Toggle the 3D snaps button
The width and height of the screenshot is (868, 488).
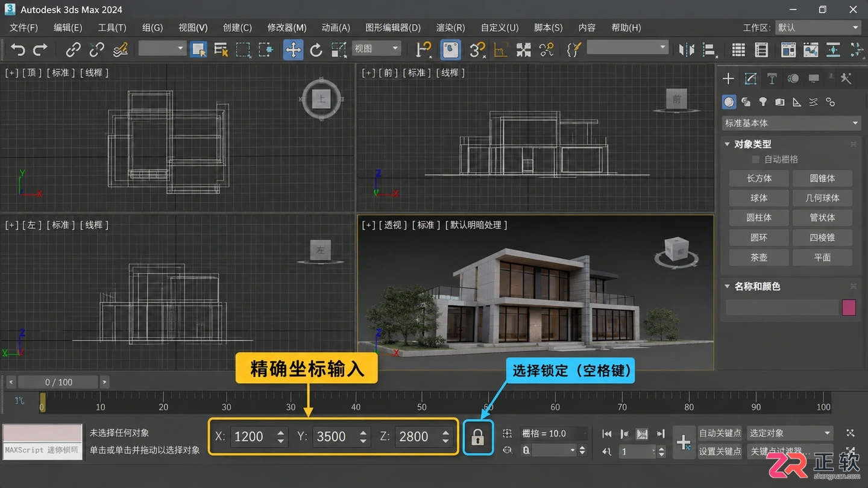click(x=477, y=49)
